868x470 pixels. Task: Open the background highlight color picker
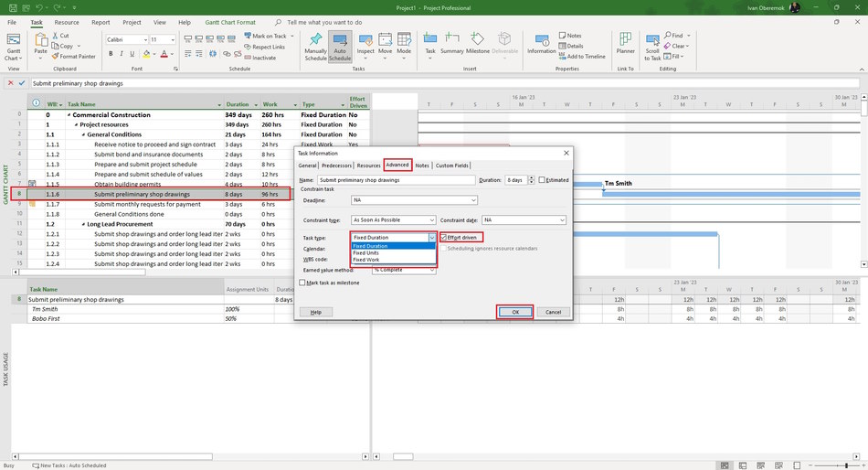click(146, 54)
